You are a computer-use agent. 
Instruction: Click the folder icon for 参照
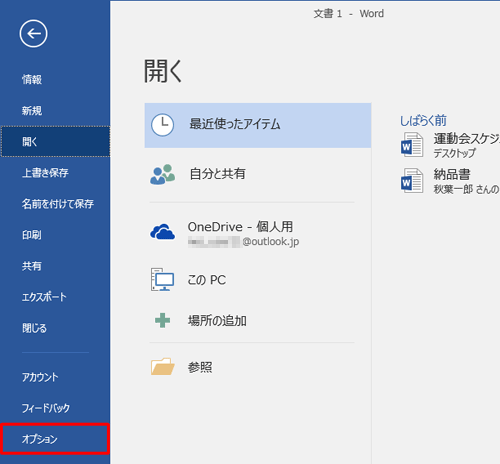point(162,366)
